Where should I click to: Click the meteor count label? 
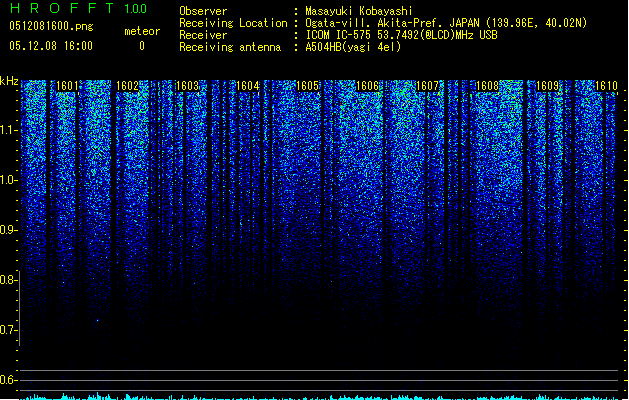(x=142, y=31)
